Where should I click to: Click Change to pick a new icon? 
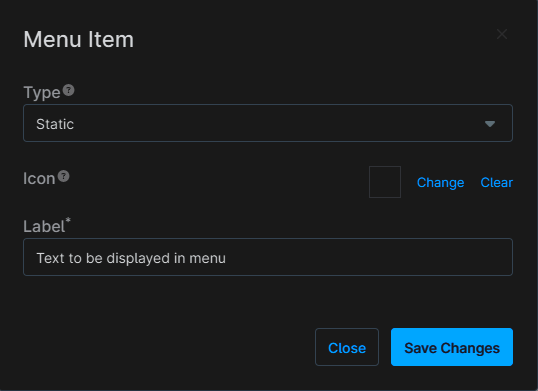tap(440, 182)
